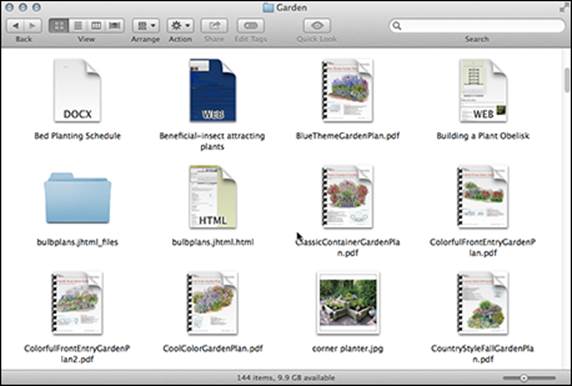Go forward with the Forward arrow button
The height and width of the screenshot is (386, 572).
[x=33, y=26]
